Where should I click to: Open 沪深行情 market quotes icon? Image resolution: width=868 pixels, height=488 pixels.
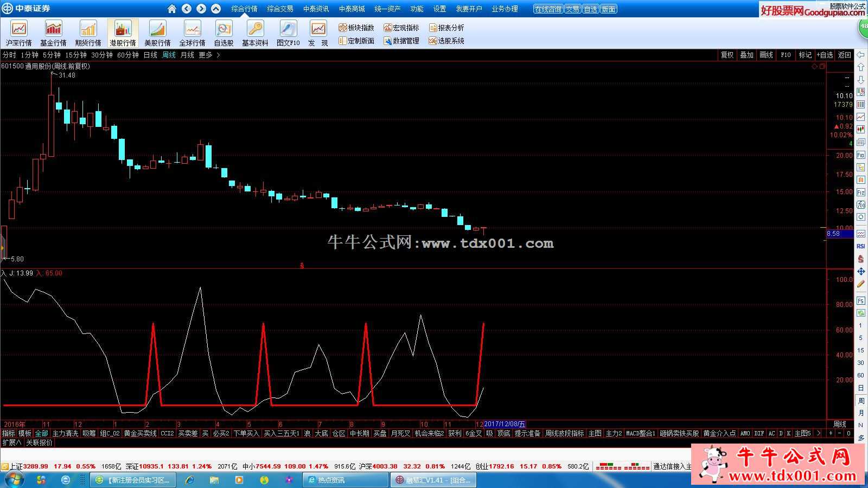(x=19, y=33)
